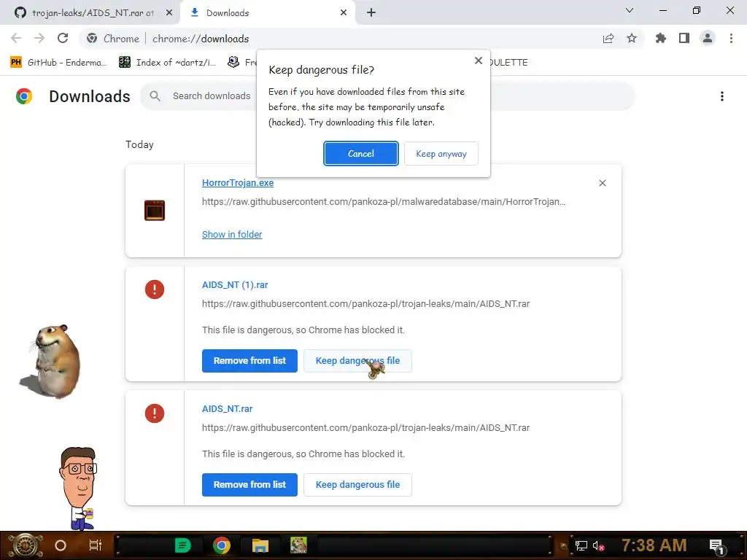Open the green notes app on taskbar
The height and width of the screenshot is (560, 747).
(x=182, y=545)
